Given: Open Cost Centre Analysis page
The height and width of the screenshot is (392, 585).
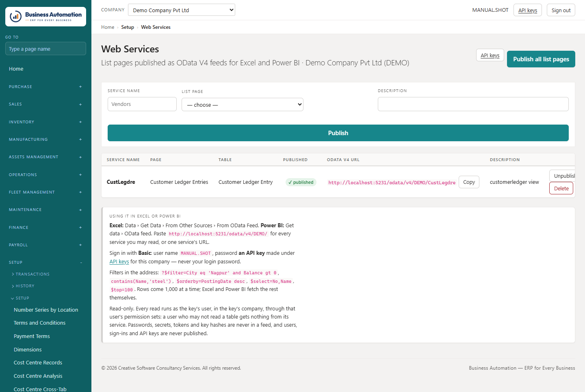Looking at the screenshot, I should pos(38,376).
